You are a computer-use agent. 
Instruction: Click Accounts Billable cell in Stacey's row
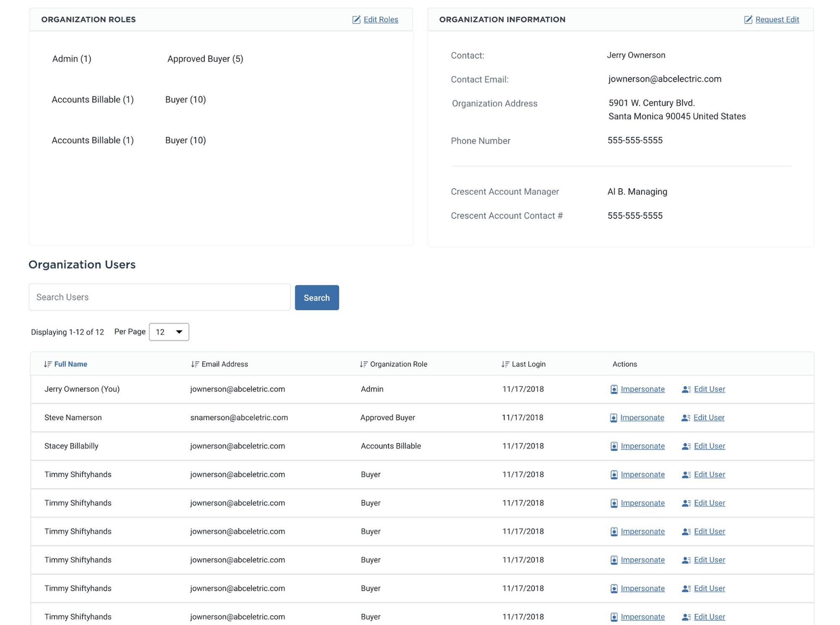[391, 446]
